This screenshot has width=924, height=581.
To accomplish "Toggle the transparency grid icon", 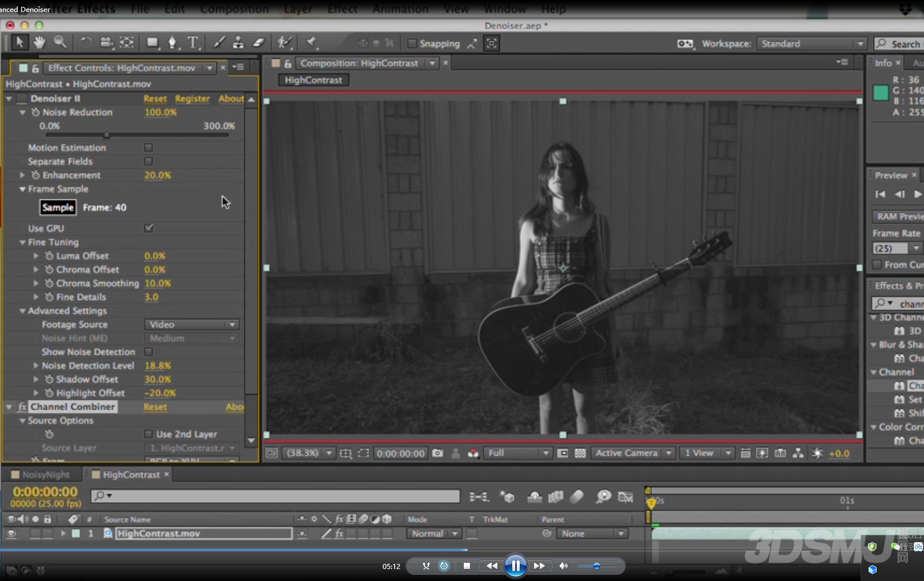I will pyautogui.click(x=580, y=453).
